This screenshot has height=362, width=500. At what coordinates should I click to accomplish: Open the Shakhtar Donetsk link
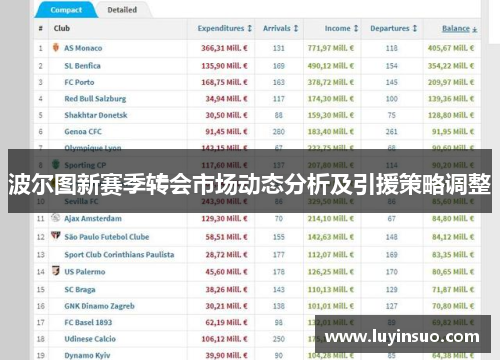tap(96, 115)
